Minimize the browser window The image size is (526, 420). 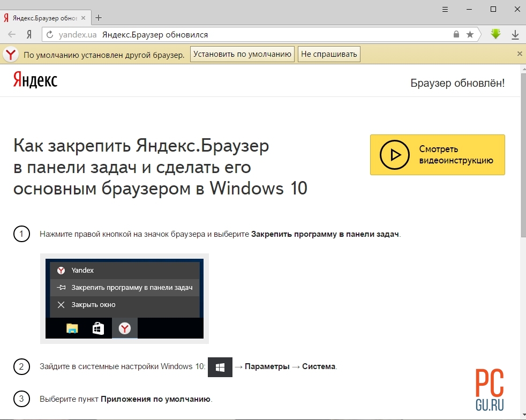click(x=469, y=10)
